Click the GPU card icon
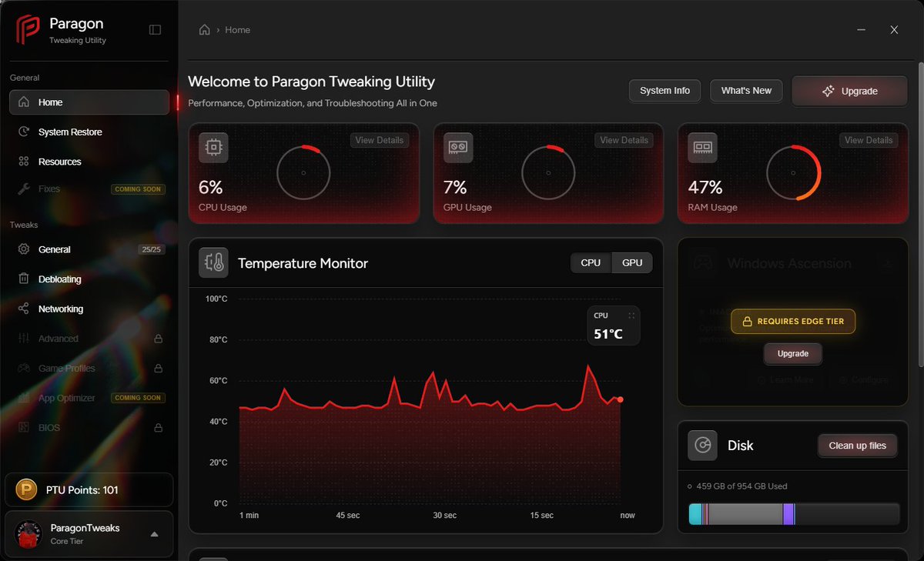This screenshot has height=561, width=924. pyautogui.click(x=458, y=148)
